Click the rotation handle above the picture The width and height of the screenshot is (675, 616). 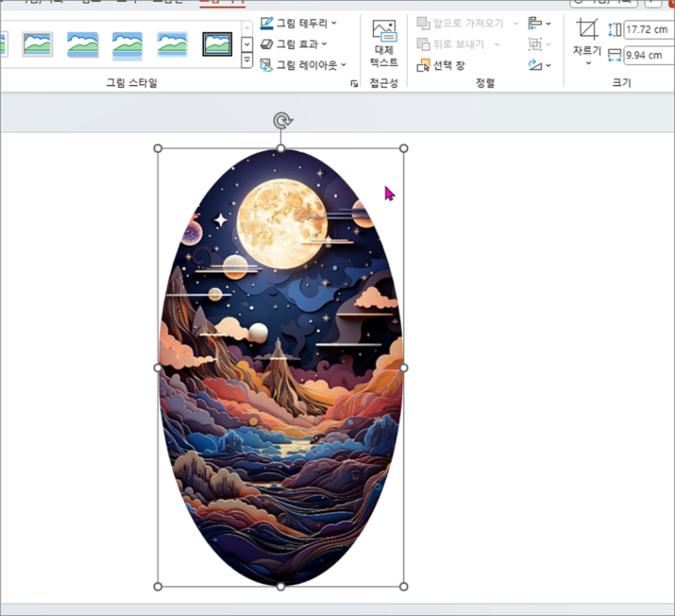(x=282, y=120)
